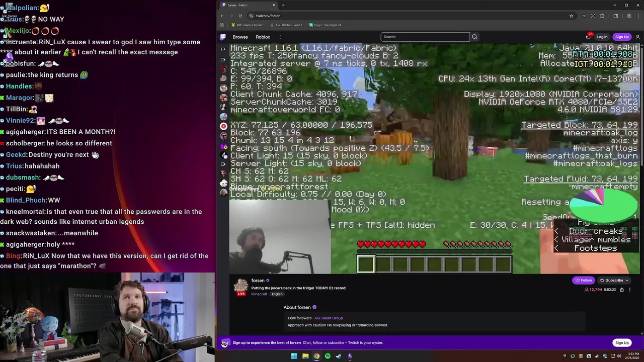644x362 pixels.
Task: Click the magnifier search button
Action: pyautogui.click(x=474, y=37)
